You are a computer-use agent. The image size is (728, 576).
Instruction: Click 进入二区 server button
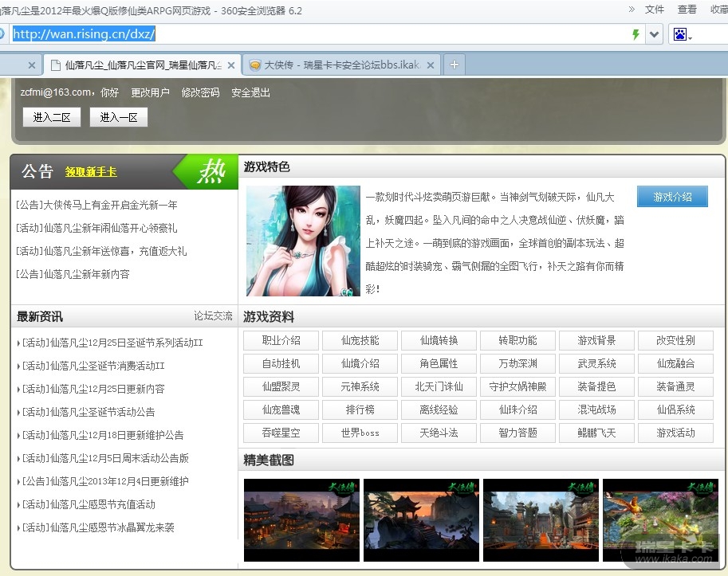tap(52, 117)
